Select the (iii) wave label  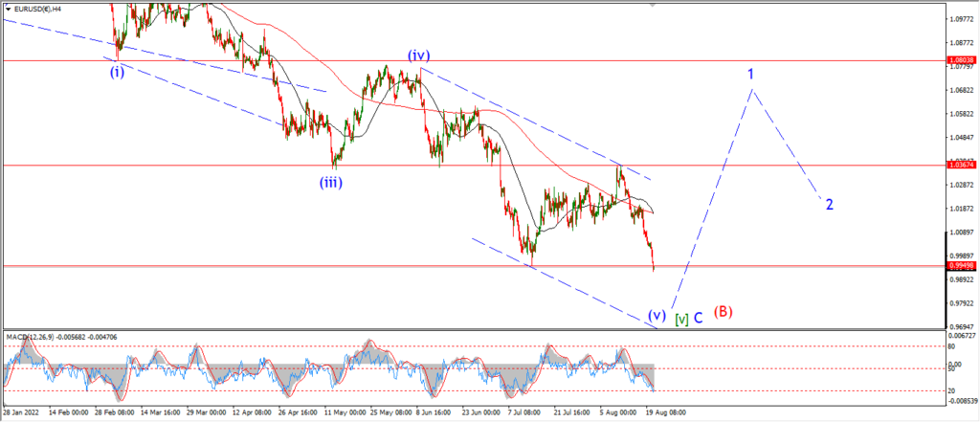tap(331, 183)
